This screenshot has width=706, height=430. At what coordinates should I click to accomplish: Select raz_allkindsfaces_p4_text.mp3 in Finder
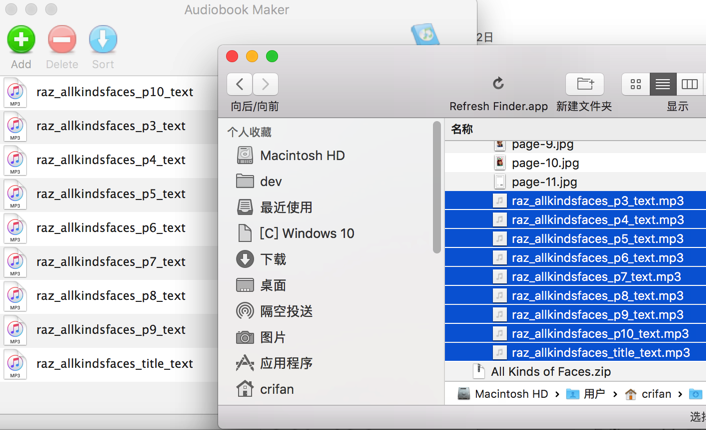575,220
